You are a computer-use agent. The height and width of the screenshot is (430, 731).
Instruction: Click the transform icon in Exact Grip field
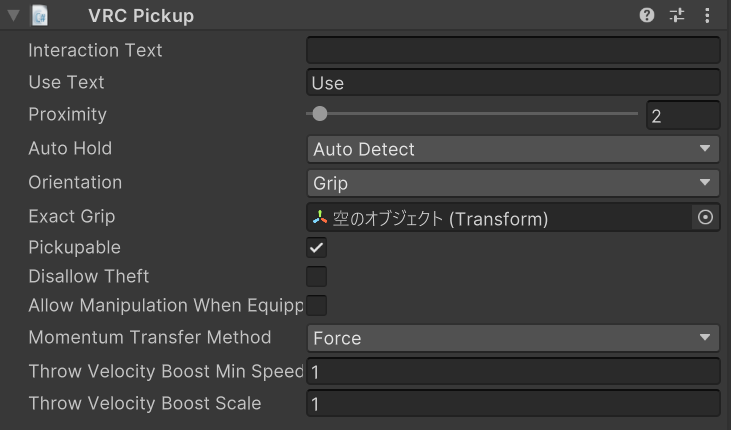tap(319, 218)
